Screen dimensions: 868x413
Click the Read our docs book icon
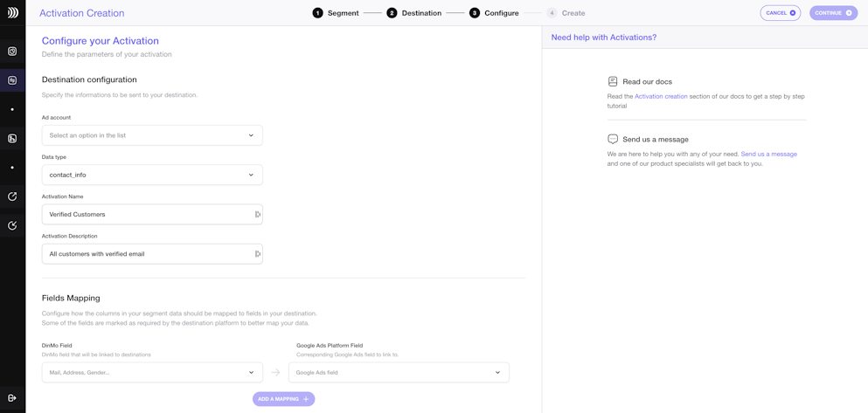click(x=612, y=81)
